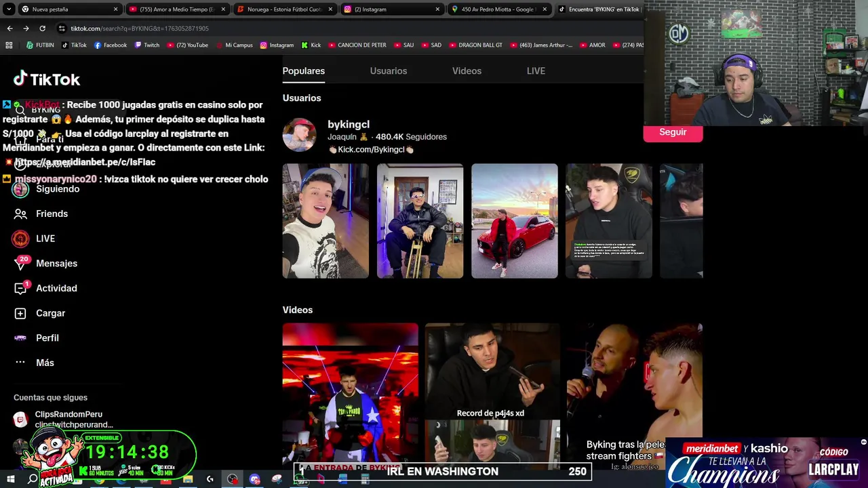Image resolution: width=868 pixels, height=488 pixels.
Task: Select the Videos search tab
Action: 467,71
